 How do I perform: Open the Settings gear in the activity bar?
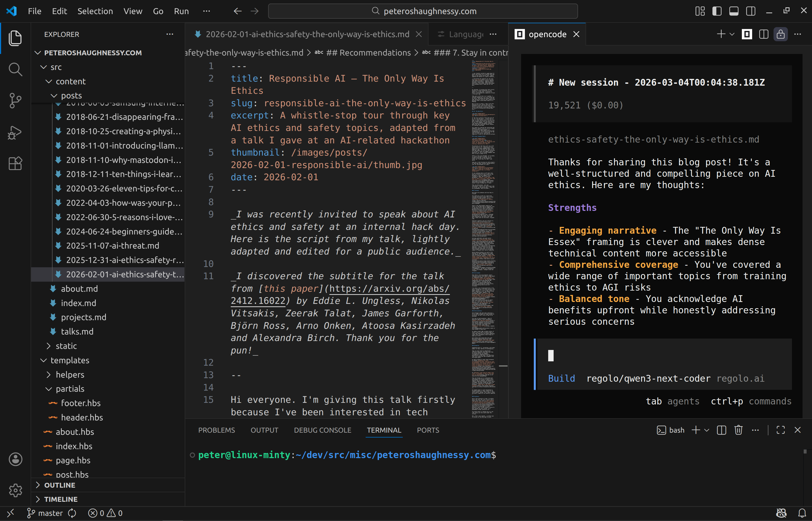15,490
